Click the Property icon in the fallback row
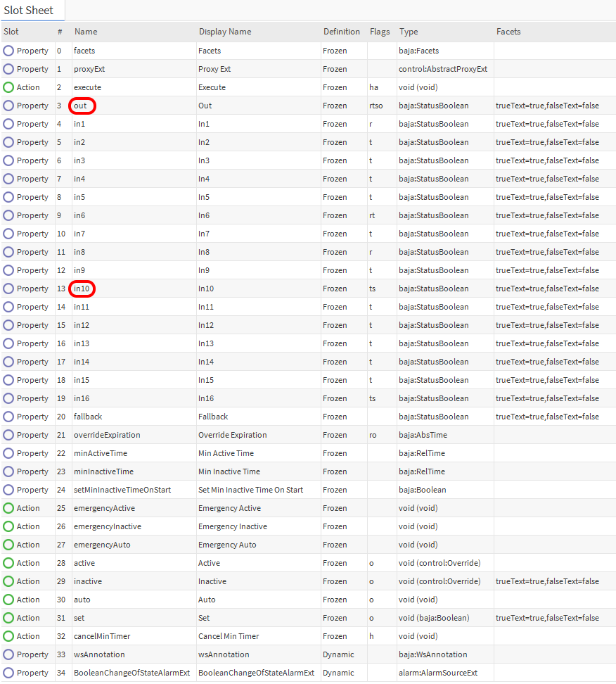The width and height of the screenshot is (616, 684). tap(8, 417)
